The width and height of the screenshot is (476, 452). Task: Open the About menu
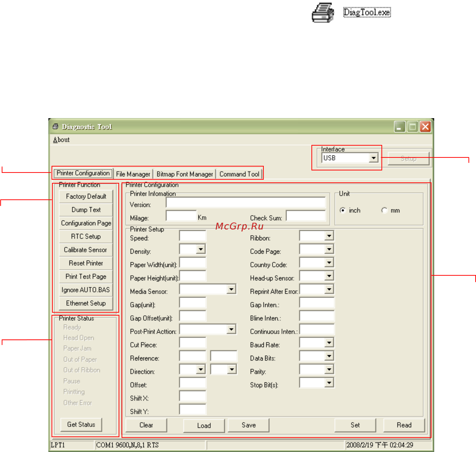pyautogui.click(x=61, y=140)
